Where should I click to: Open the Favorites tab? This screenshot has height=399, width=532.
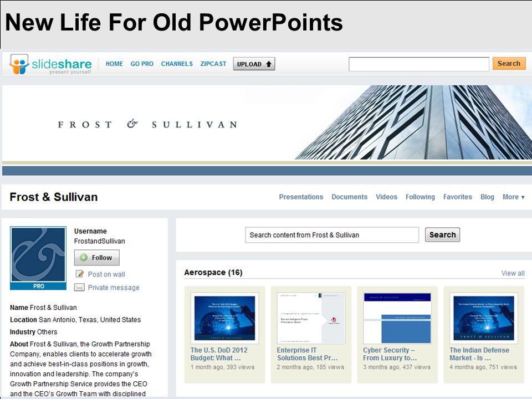pos(457,197)
